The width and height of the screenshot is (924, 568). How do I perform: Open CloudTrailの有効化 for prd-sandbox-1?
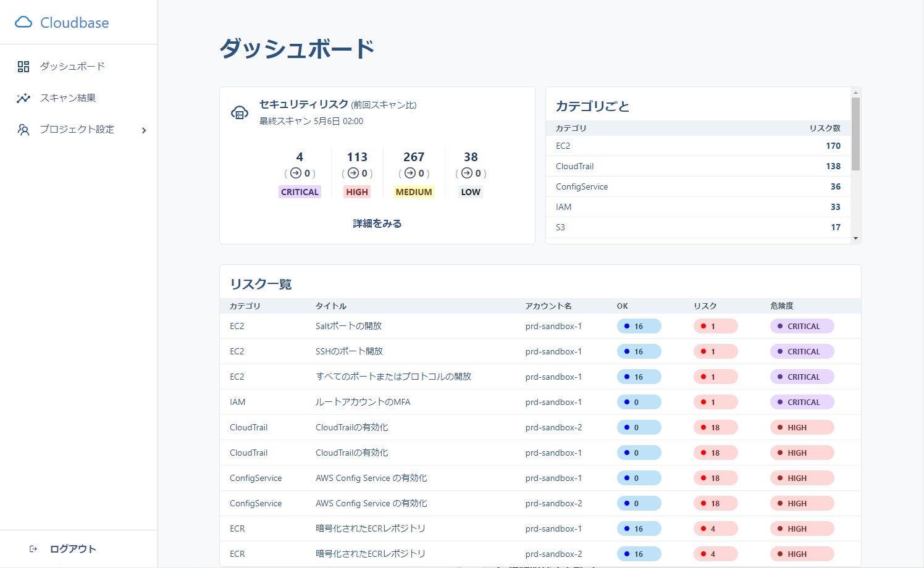540,453
